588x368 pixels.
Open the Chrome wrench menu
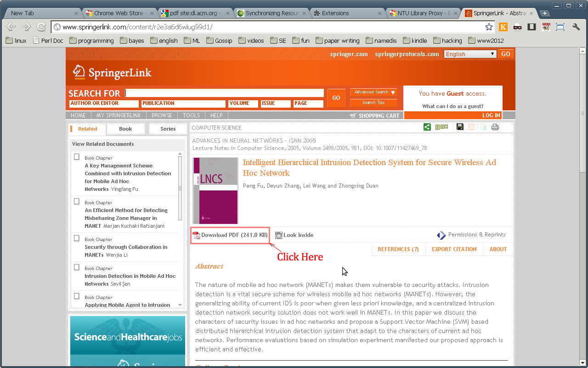[x=576, y=27]
